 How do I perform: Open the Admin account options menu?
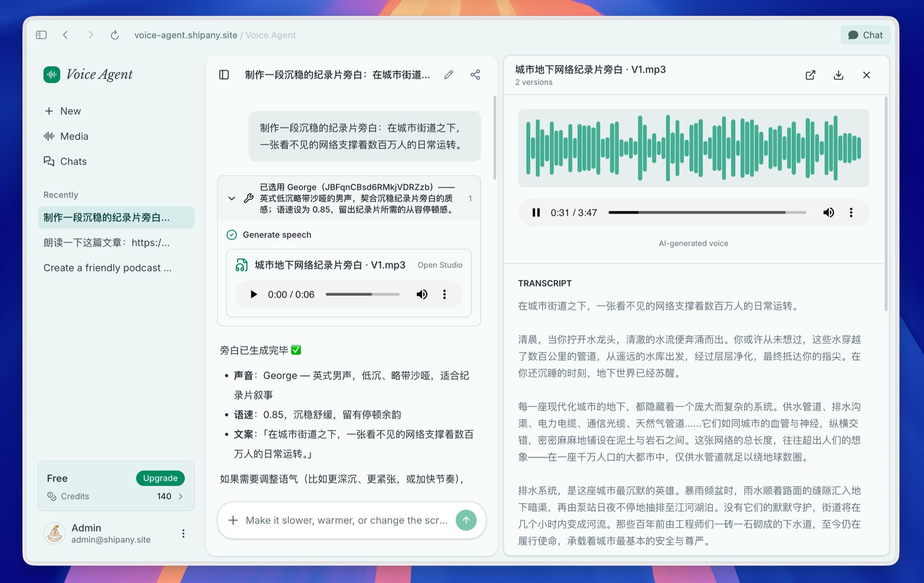[183, 533]
